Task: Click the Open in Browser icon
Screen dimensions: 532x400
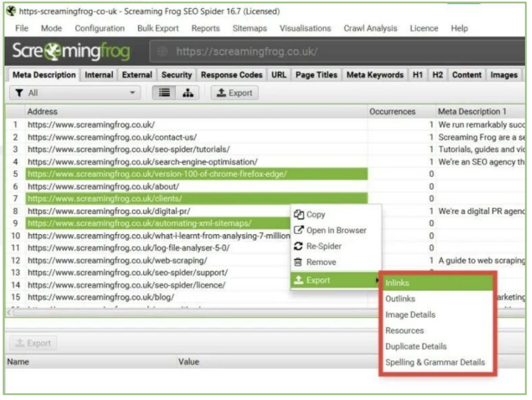Action: [298, 230]
